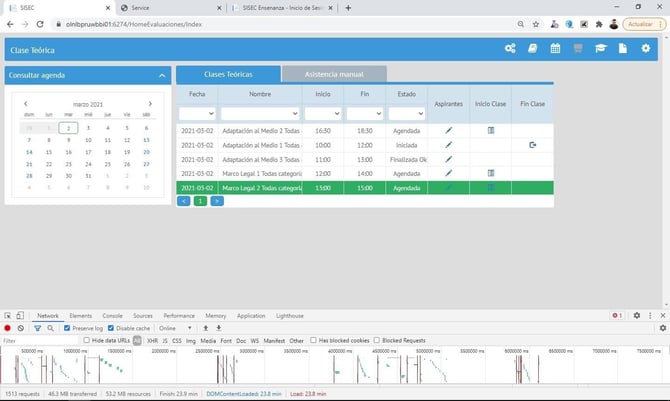Start class icon for Adaptación al Medio 2
Viewport: 670px width, 401px height.
[x=491, y=130]
